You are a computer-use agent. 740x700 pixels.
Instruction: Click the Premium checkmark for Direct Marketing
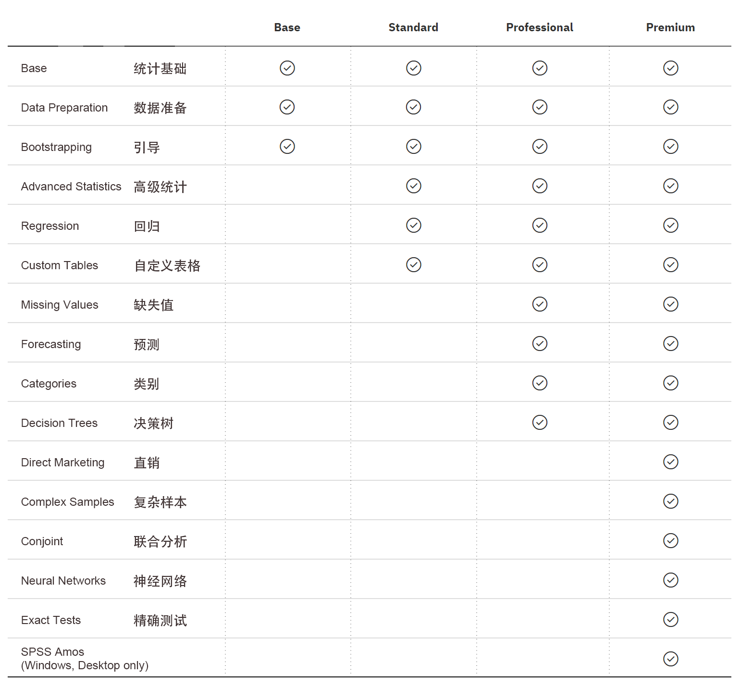click(x=671, y=462)
